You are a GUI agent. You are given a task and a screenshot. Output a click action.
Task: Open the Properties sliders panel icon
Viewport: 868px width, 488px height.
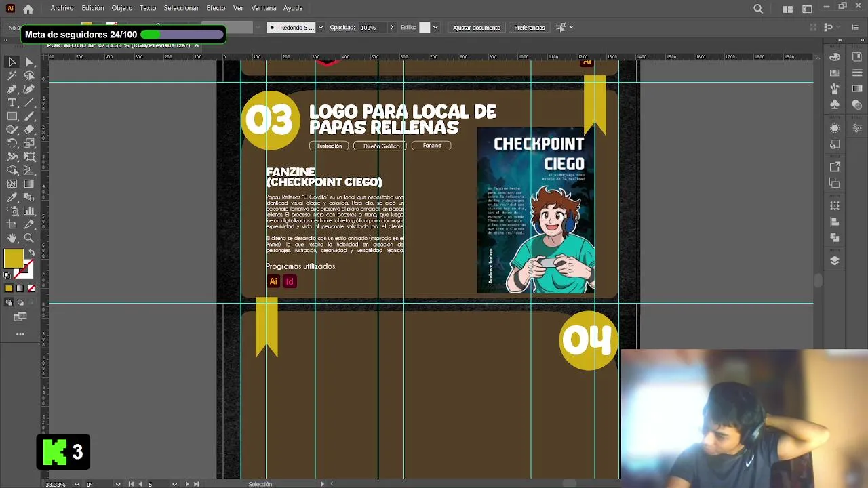pos(857,128)
